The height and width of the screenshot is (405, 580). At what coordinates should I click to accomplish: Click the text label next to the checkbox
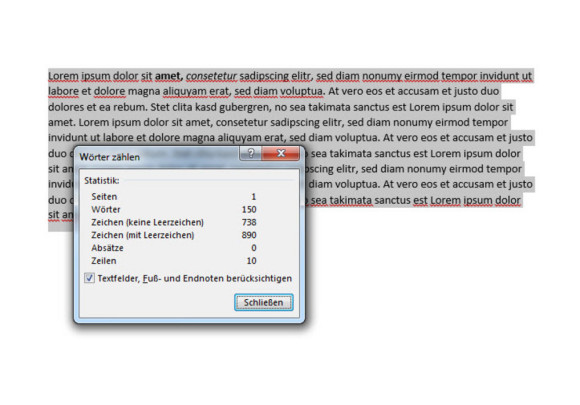pos(195,278)
